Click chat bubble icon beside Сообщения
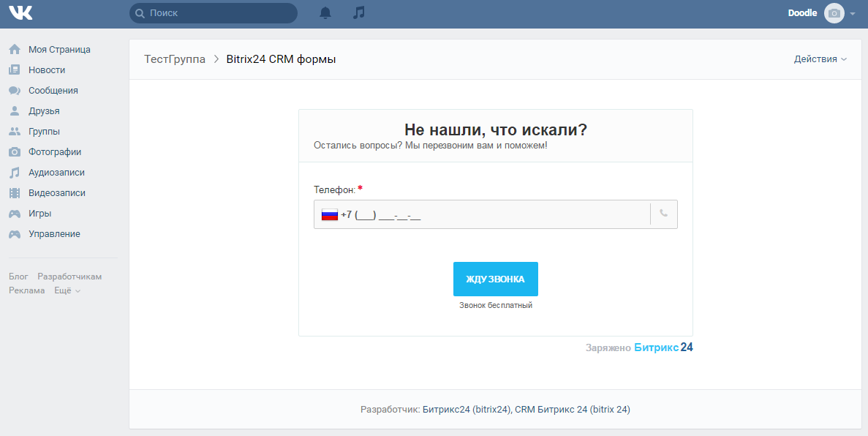This screenshot has height=436, width=868. (15, 91)
